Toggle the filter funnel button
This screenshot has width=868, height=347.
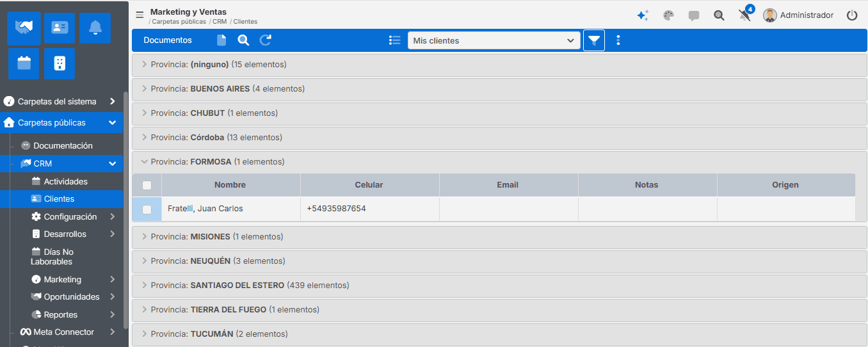(x=594, y=40)
